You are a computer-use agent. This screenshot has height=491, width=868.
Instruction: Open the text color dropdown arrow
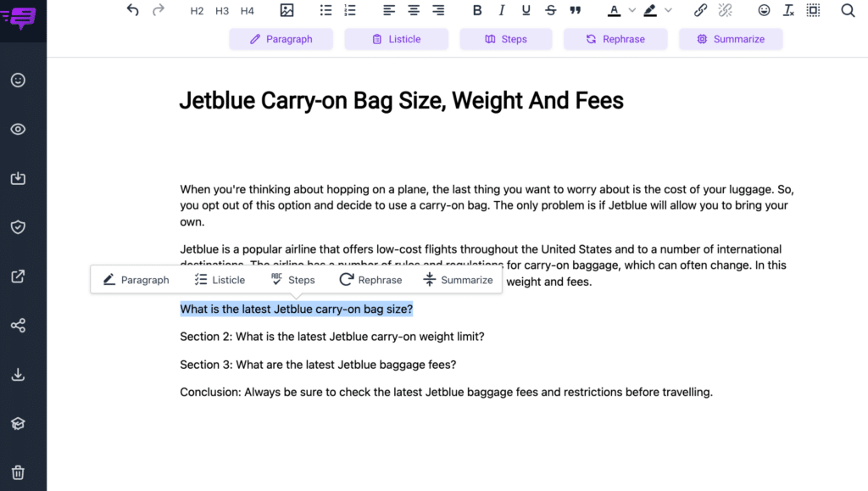pyautogui.click(x=632, y=10)
